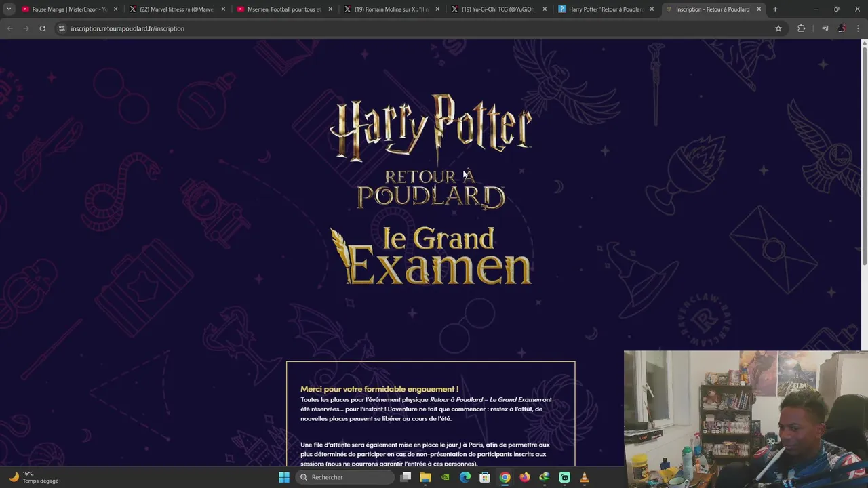Image resolution: width=868 pixels, height=488 pixels.
Task: Close the Romain Molina tab
Action: click(437, 9)
